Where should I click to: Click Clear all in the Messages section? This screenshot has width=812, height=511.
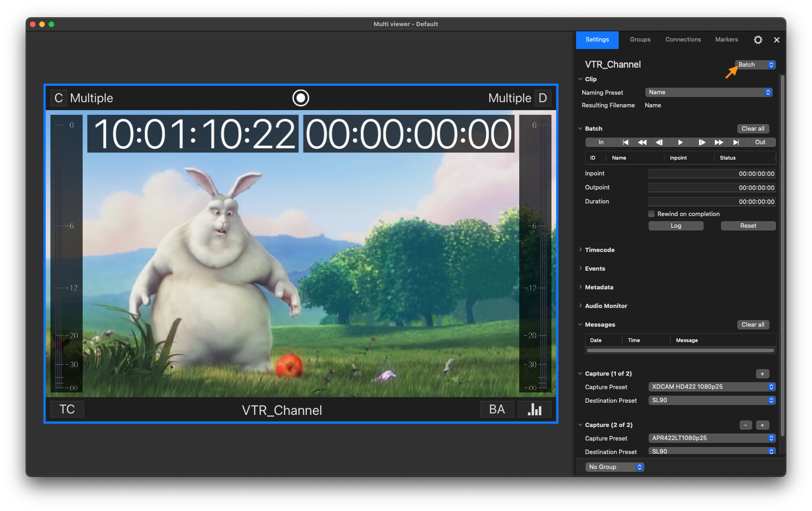[x=753, y=325]
